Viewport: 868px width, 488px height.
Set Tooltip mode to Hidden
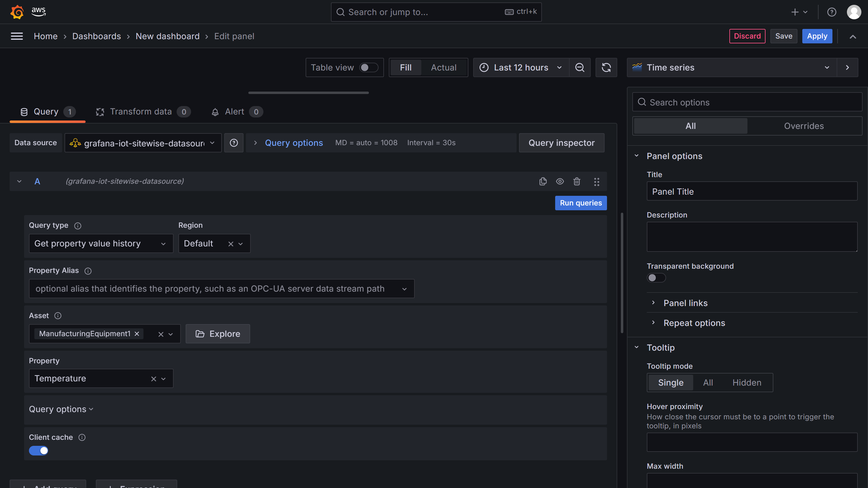pyautogui.click(x=747, y=383)
